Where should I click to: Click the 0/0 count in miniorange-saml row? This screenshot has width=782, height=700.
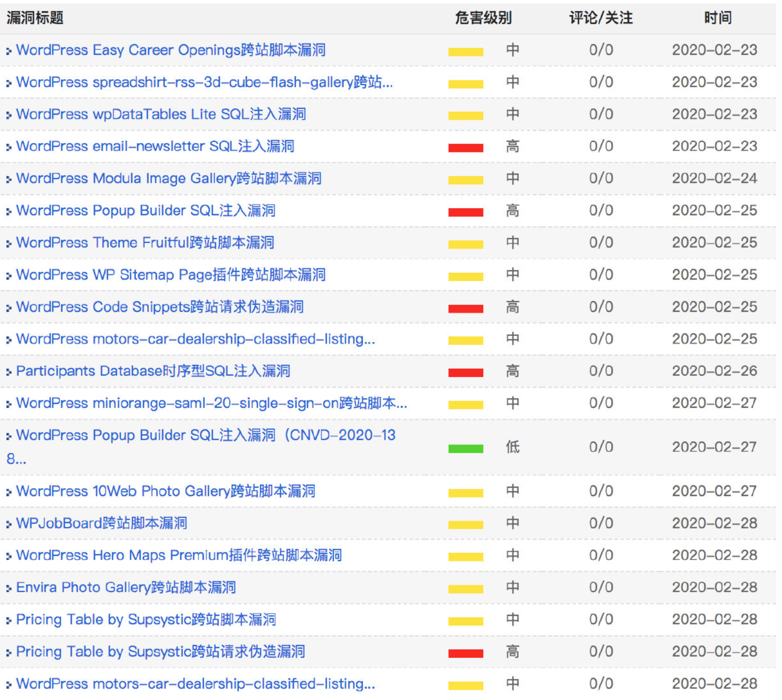(x=601, y=403)
